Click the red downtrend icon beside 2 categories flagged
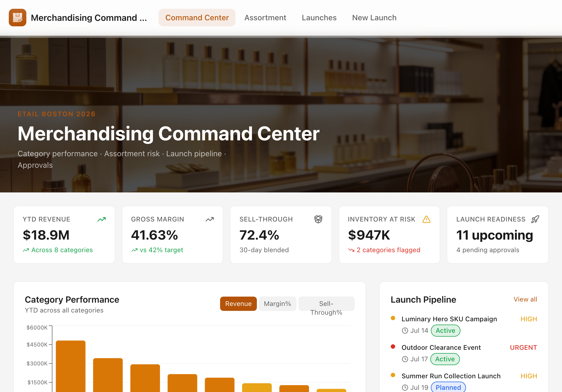 [x=351, y=250]
